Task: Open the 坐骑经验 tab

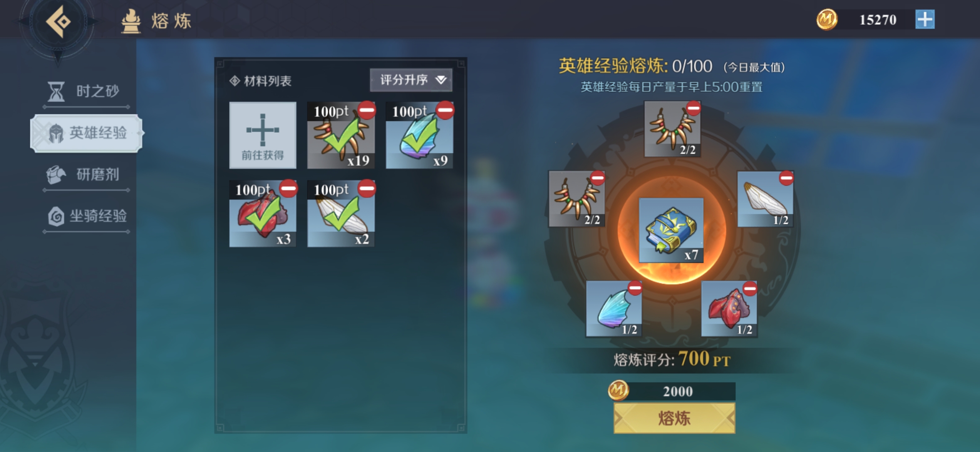Action: click(x=86, y=216)
